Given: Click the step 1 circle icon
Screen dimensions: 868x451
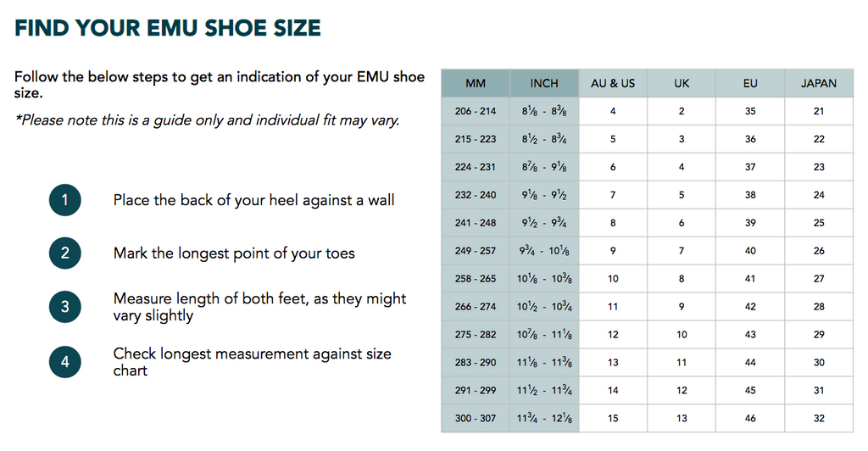Looking at the screenshot, I should [65, 201].
